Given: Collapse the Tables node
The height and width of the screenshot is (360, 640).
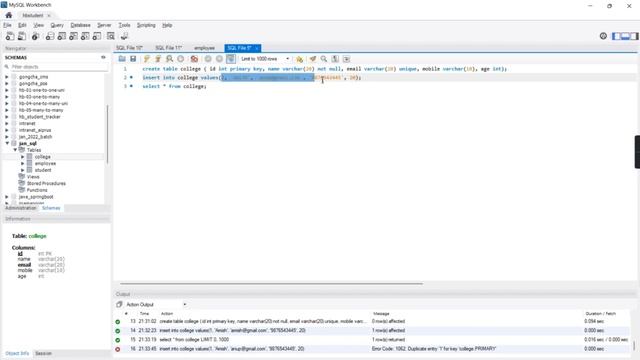Looking at the screenshot, I should coord(15,150).
